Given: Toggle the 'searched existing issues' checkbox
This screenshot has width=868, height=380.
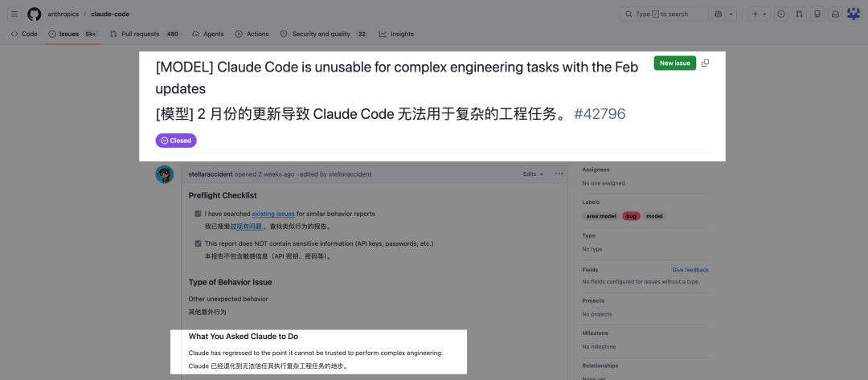Looking at the screenshot, I should click(198, 215).
